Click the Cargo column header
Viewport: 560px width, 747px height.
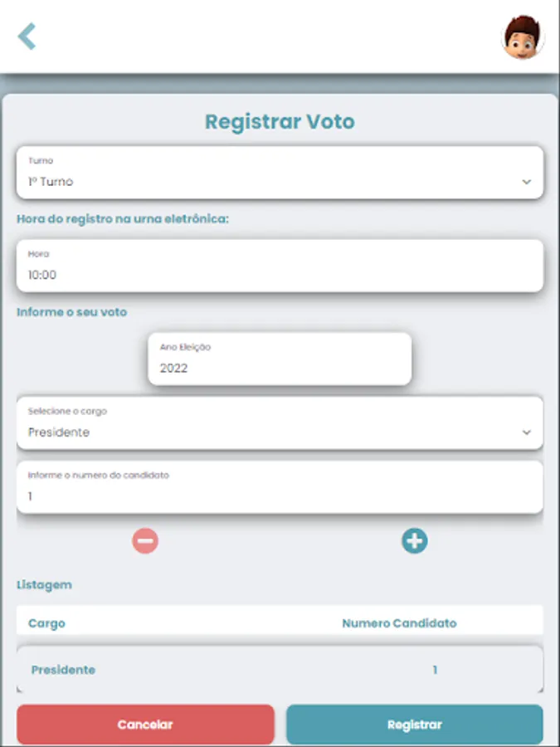pyautogui.click(x=46, y=623)
